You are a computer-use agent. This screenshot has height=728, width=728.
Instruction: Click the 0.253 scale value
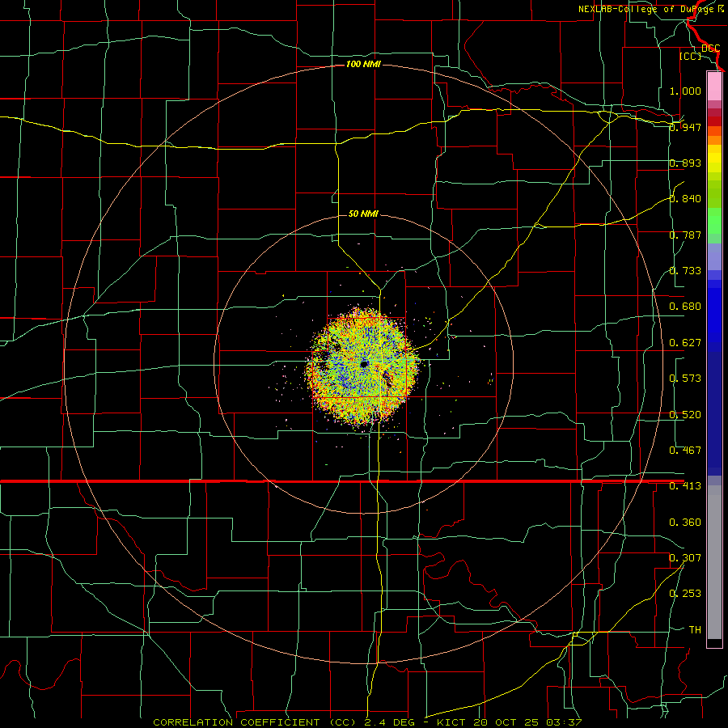click(685, 594)
